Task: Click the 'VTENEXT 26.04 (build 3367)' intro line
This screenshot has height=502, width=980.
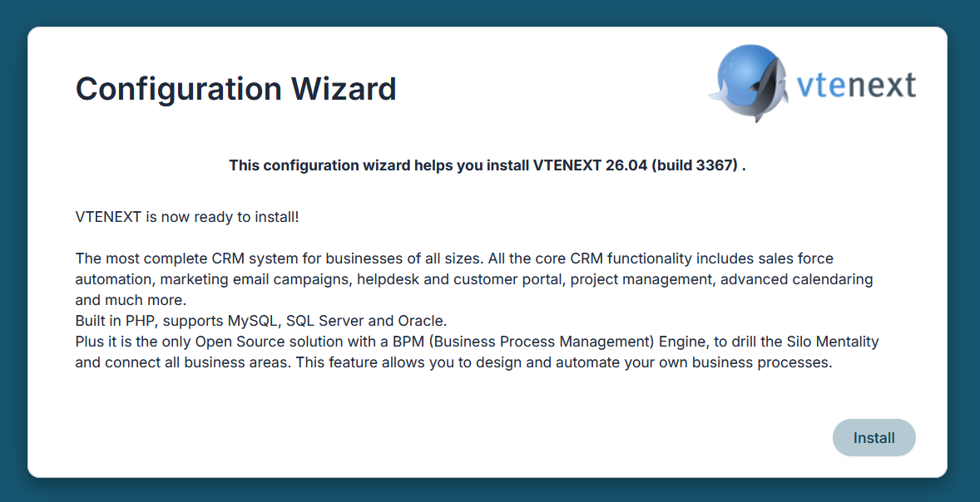Action: pyautogui.click(x=488, y=165)
